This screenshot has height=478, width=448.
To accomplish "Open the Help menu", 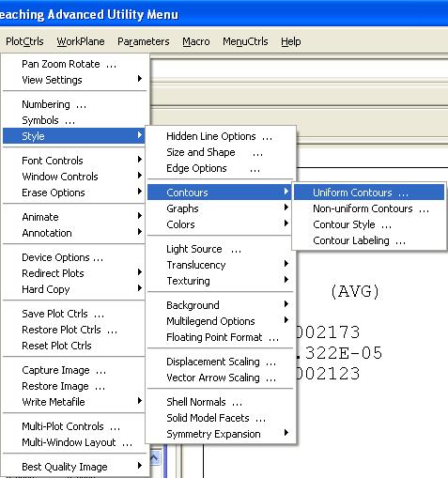I will [x=291, y=41].
